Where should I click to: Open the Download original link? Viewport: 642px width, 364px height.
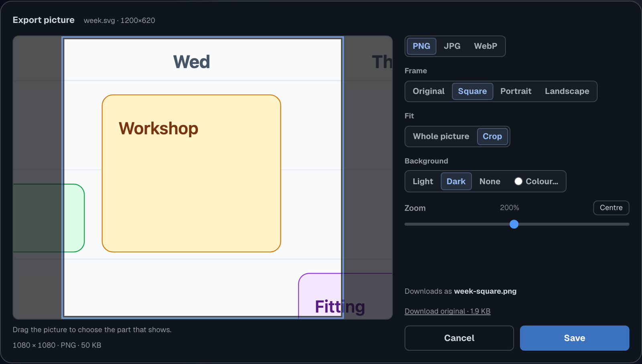click(447, 311)
